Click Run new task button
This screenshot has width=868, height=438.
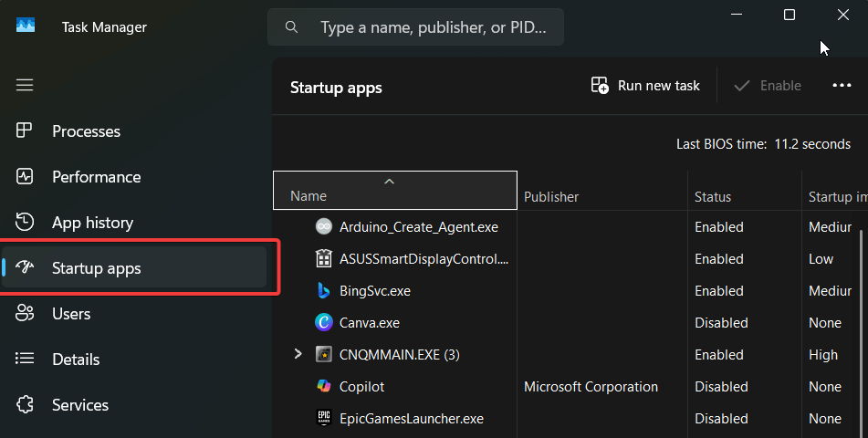[x=645, y=85]
